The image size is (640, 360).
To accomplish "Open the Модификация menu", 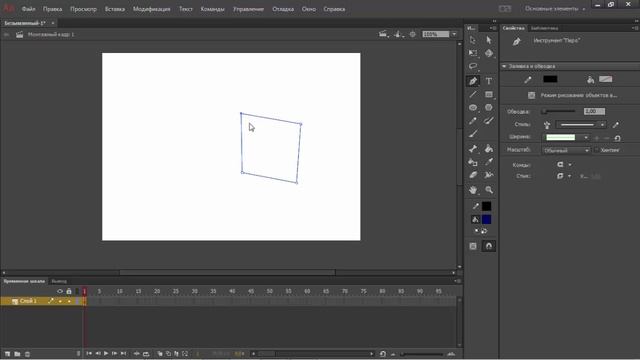I will click(151, 9).
